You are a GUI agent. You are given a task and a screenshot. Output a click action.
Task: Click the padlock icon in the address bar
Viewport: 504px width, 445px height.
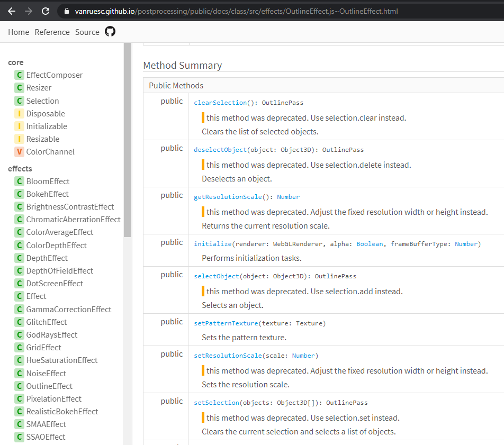pos(66,10)
